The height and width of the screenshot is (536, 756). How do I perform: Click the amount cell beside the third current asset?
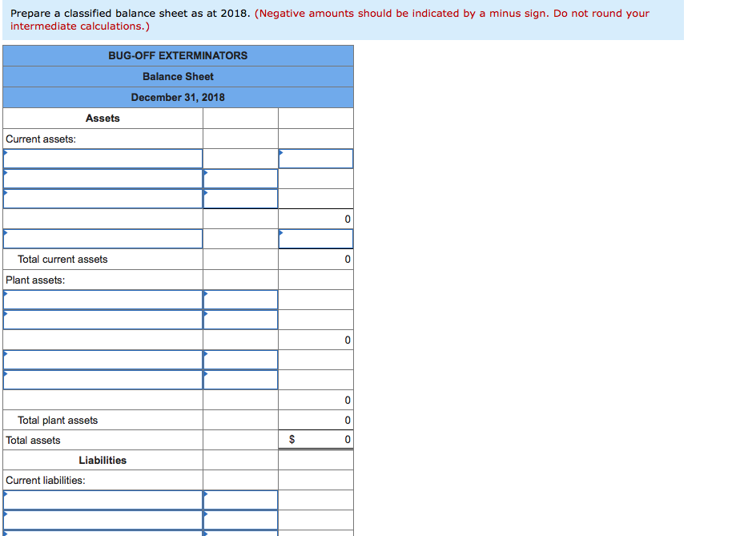(x=240, y=198)
